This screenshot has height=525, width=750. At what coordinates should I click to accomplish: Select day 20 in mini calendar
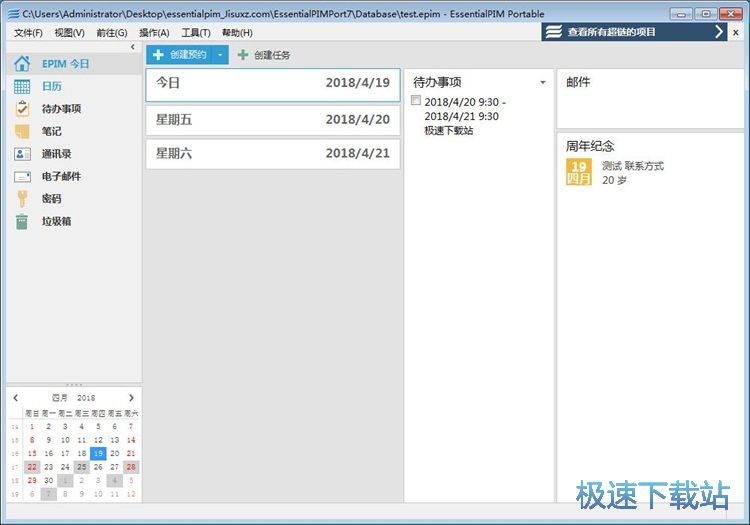115,453
